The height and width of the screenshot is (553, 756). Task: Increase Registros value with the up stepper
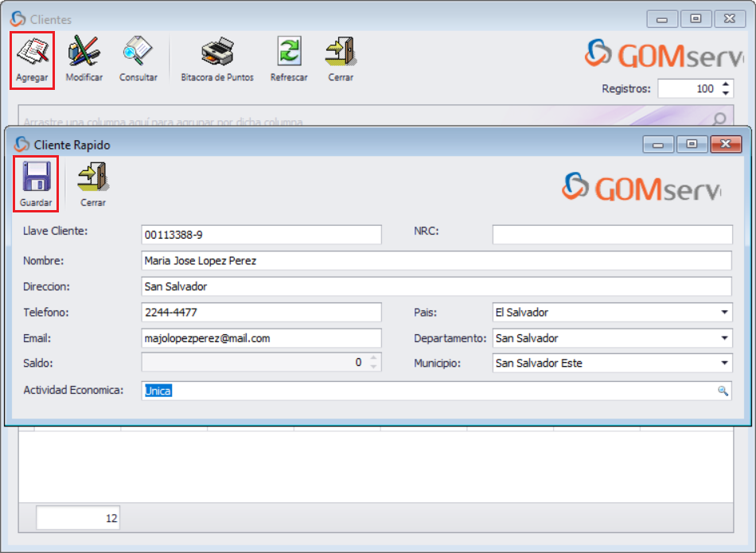pos(726,84)
